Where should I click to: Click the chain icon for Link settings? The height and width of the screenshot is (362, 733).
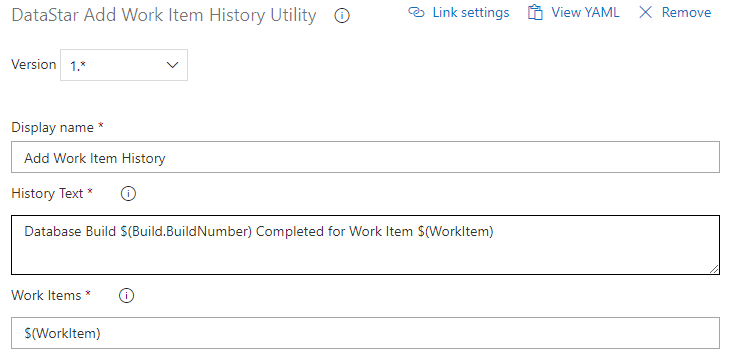pyautogui.click(x=416, y=12)
